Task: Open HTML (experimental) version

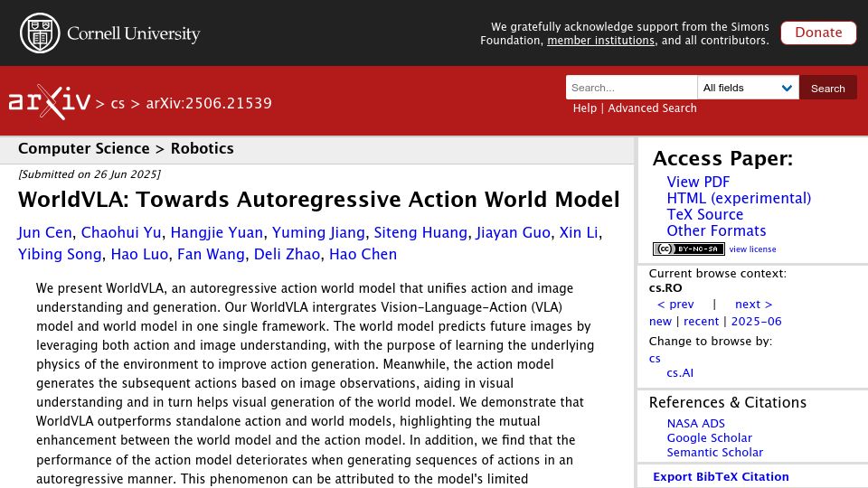Action: click(739, 198)
